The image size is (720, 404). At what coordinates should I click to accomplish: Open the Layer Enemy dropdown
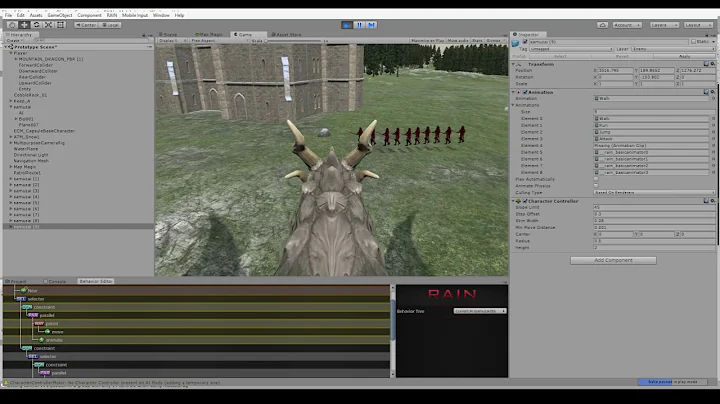[x=673, y=49]
